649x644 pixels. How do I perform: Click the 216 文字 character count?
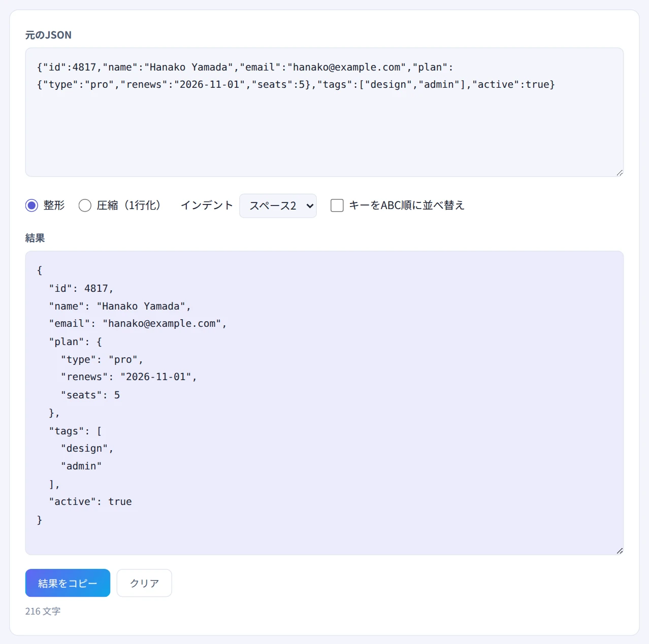click(43, 611)
